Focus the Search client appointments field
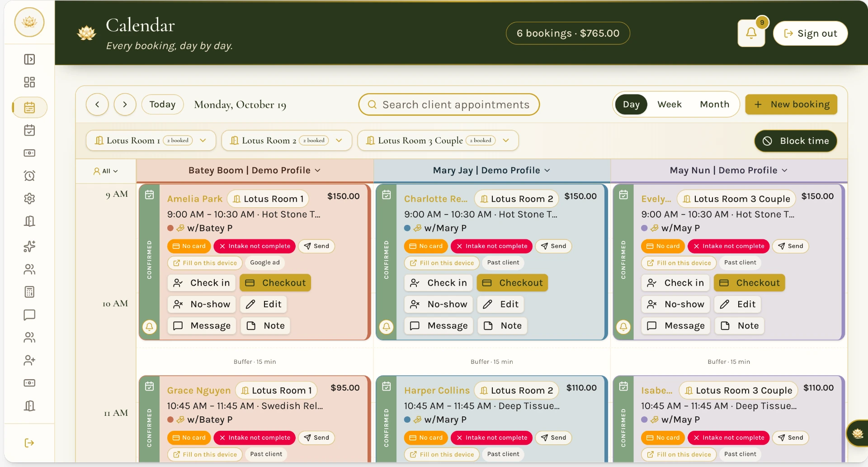 click(x=449, y=105)
